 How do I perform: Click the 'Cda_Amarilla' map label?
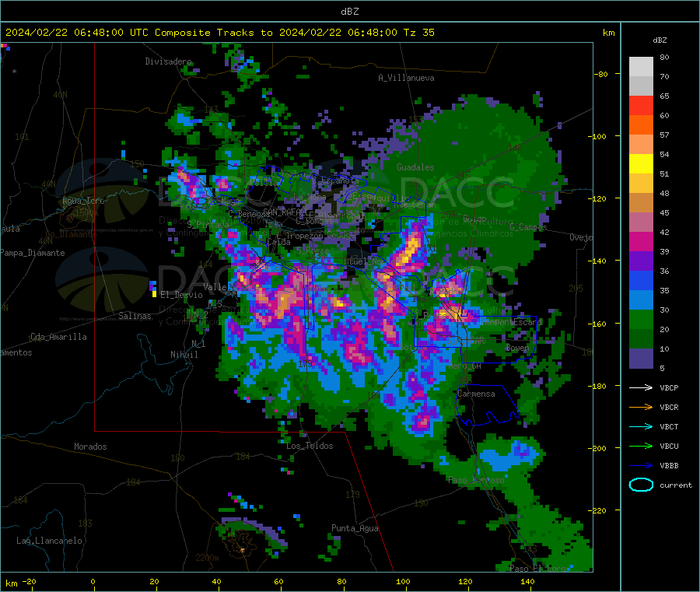(x=58, y=337)
